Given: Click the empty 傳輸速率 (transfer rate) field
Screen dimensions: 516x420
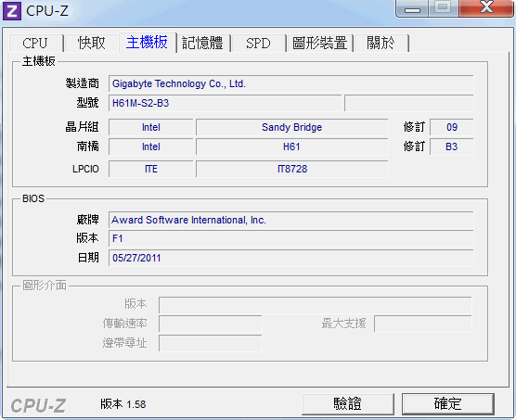Looking at the screenshot, I should [211, 324].
